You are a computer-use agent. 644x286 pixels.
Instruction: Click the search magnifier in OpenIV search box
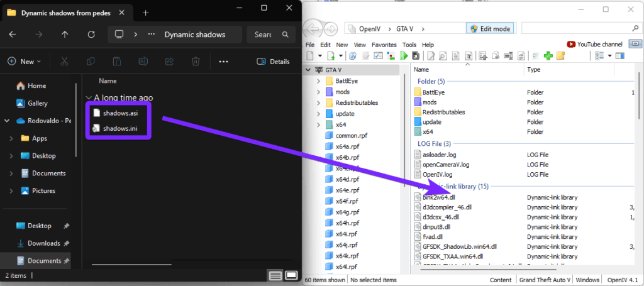(x=634, y=28)
